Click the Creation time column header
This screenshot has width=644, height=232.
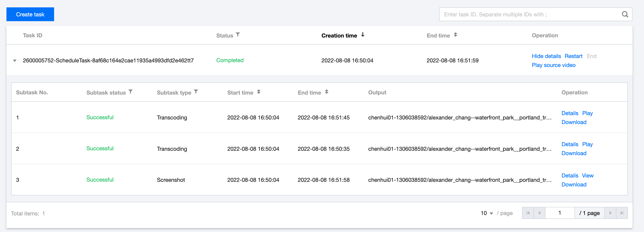click(x=339, y=35)
